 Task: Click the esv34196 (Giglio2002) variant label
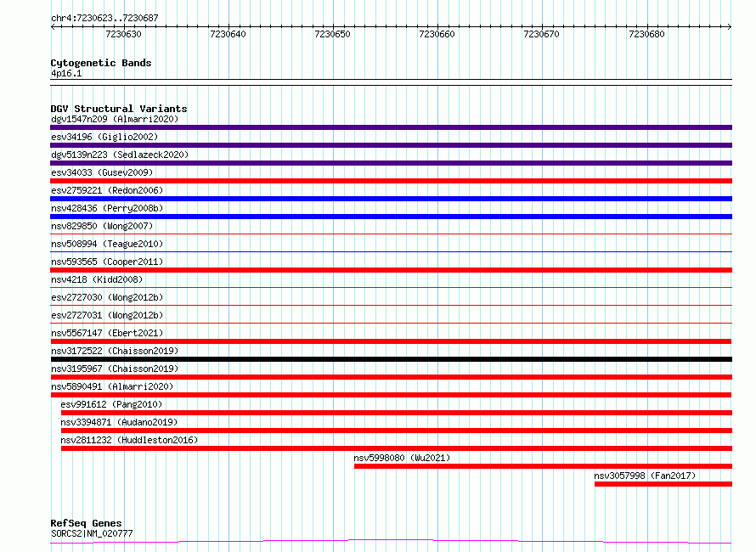coord(104,137)
